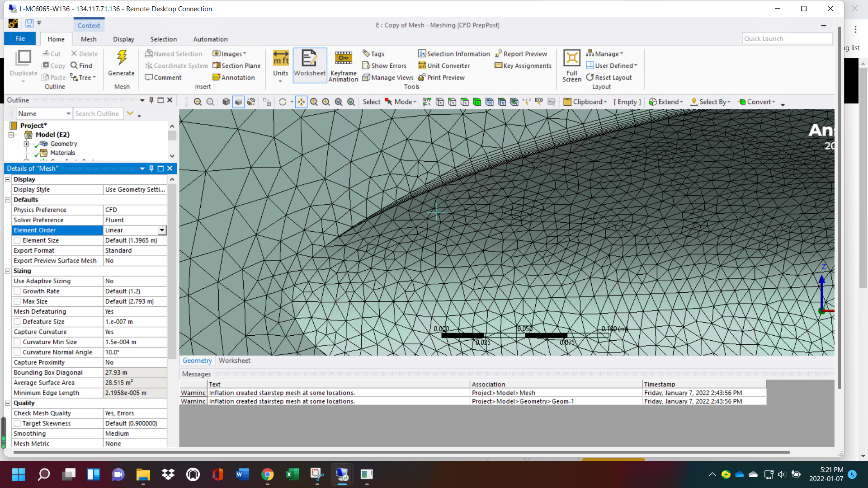Select the Pan tool with four arrows

tap(301, 102)
